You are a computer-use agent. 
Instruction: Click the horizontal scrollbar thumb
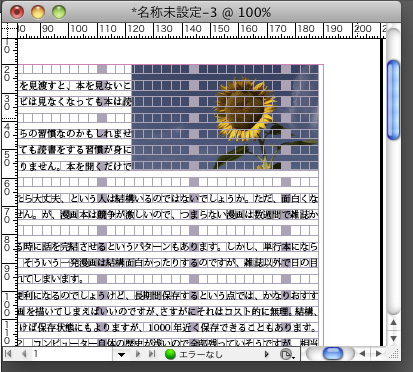333,353
